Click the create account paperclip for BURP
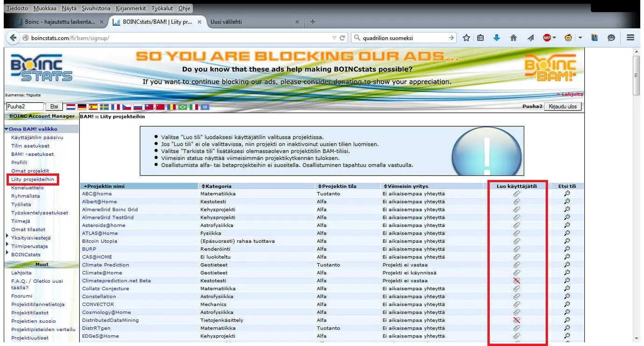The height and width of the screenshot is (346, 644). 516,249
